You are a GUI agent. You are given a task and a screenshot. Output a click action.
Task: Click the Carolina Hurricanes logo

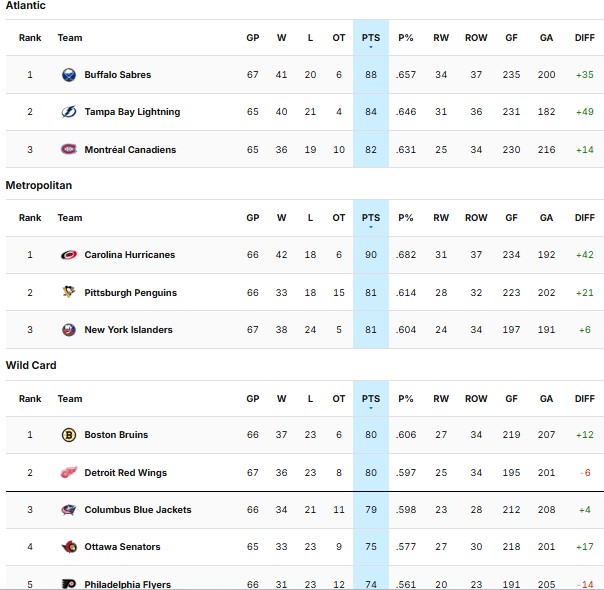point(69,255)
